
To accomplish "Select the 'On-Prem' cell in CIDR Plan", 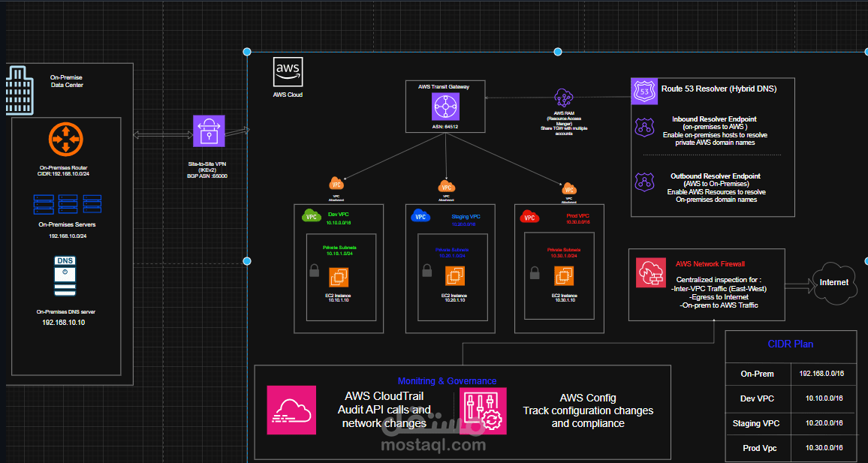I will click(x=757, y=374).
